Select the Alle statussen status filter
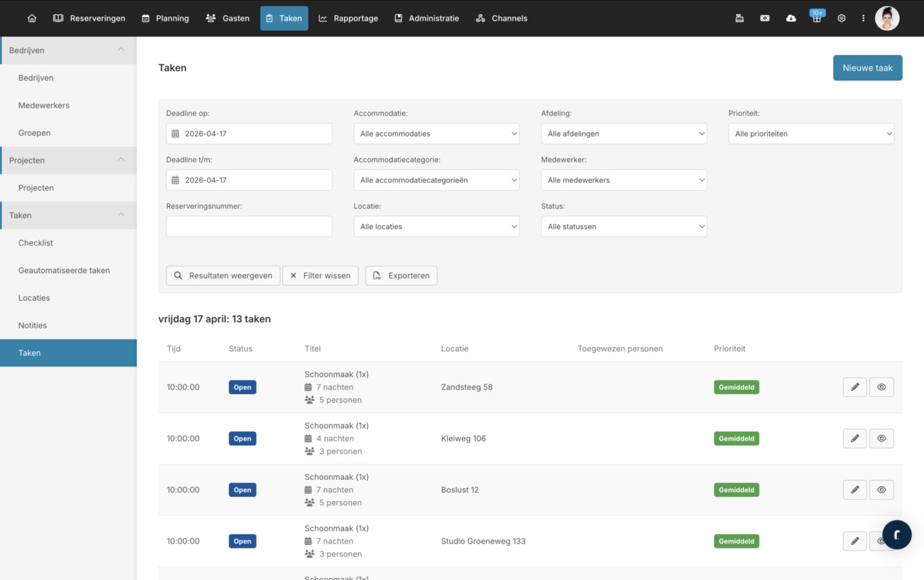The width and height of the screenshot is (924, 580). (x=623, y=227)
